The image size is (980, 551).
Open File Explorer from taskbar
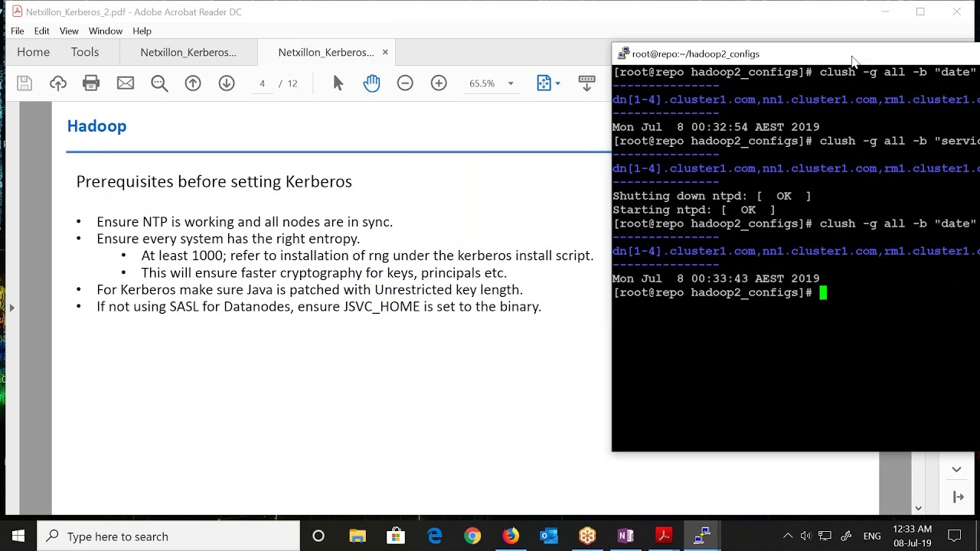[358, 536]
